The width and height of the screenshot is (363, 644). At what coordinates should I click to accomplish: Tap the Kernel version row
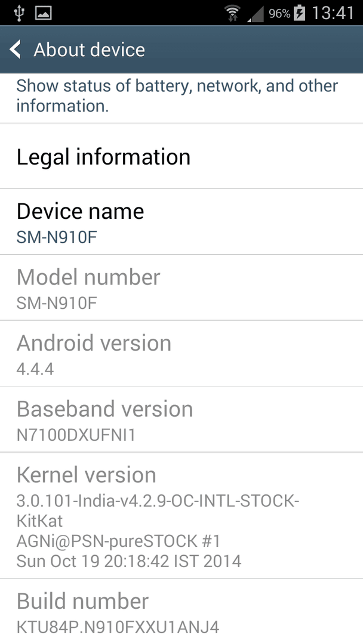point(181,515)
